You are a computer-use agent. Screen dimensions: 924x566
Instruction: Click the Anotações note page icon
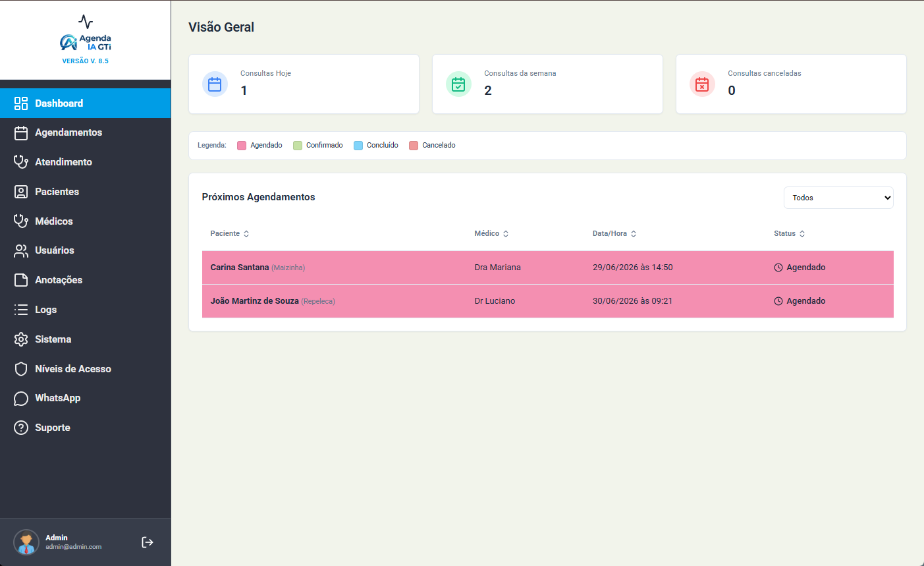(x=21, y=280)
